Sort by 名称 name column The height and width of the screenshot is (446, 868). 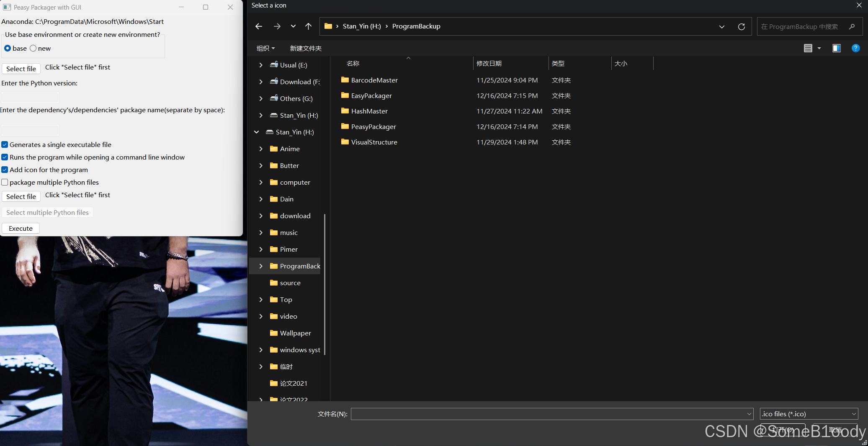coord(353,64)
